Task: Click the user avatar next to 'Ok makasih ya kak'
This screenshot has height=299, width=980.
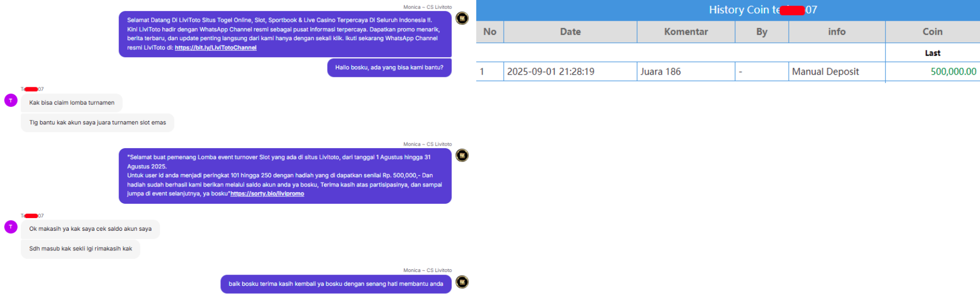Action: click(x=11, y=226)
